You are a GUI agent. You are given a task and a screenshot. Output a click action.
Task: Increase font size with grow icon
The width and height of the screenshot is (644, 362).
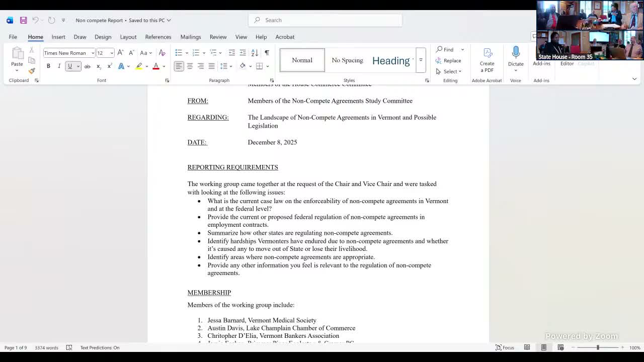[x=120, y=53]
